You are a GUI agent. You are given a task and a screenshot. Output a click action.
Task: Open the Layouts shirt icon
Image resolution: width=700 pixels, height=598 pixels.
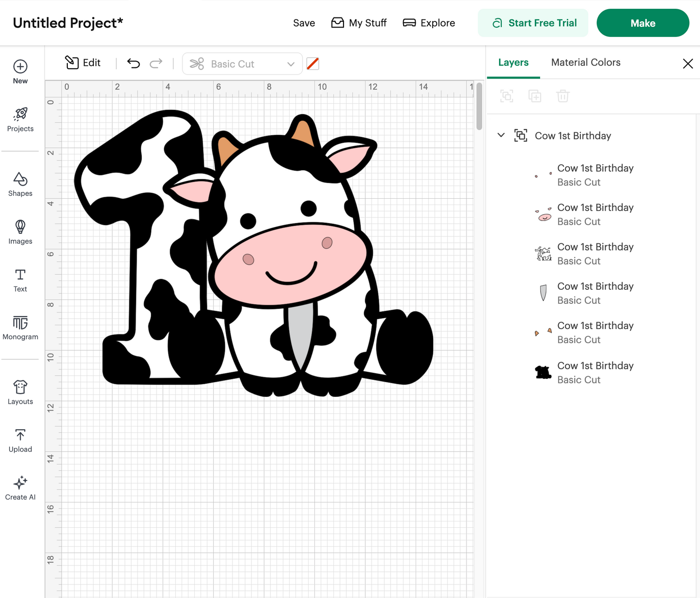pyautogui.click(x=20, y=387)
